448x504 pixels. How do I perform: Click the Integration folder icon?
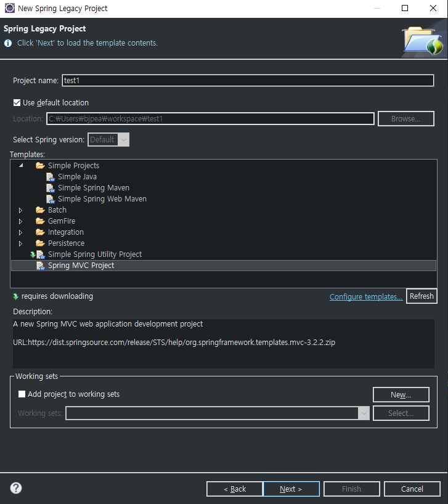(40, 232)
